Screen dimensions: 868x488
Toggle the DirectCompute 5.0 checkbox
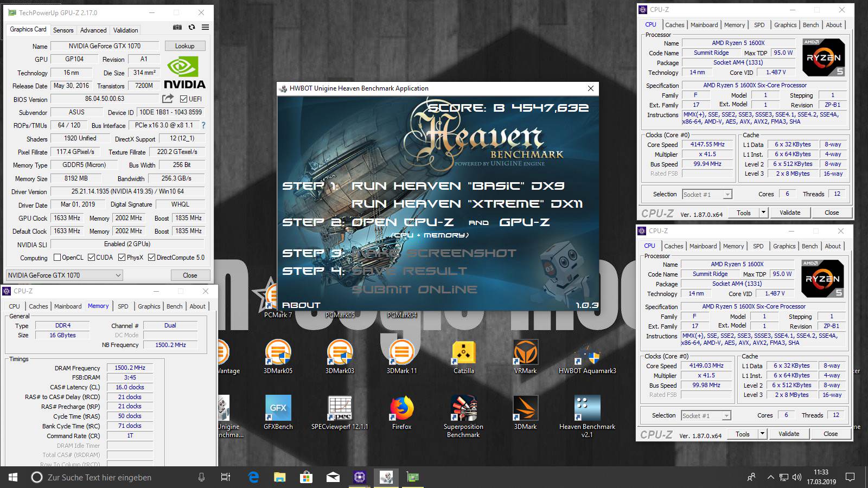tap(152, 258)
